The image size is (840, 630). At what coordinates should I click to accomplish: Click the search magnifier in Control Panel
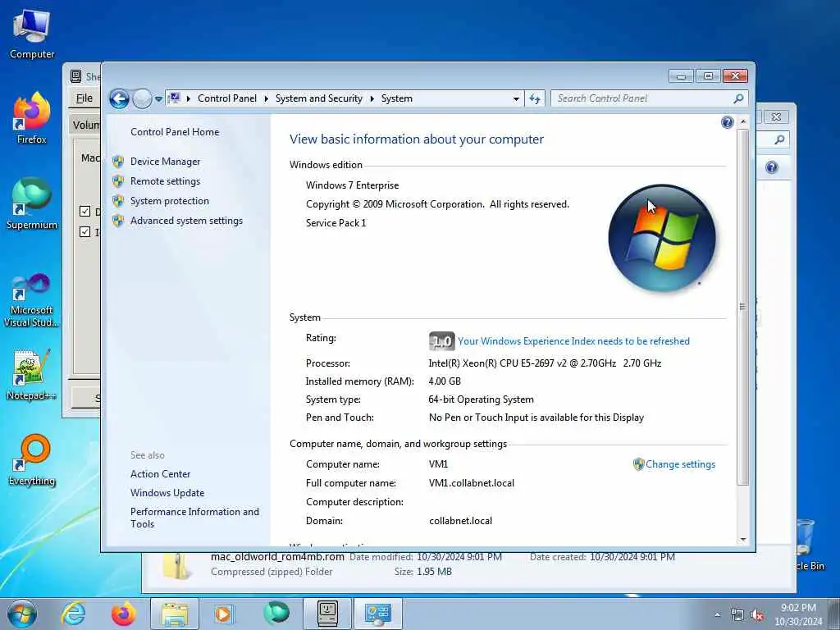click(738, 98)
